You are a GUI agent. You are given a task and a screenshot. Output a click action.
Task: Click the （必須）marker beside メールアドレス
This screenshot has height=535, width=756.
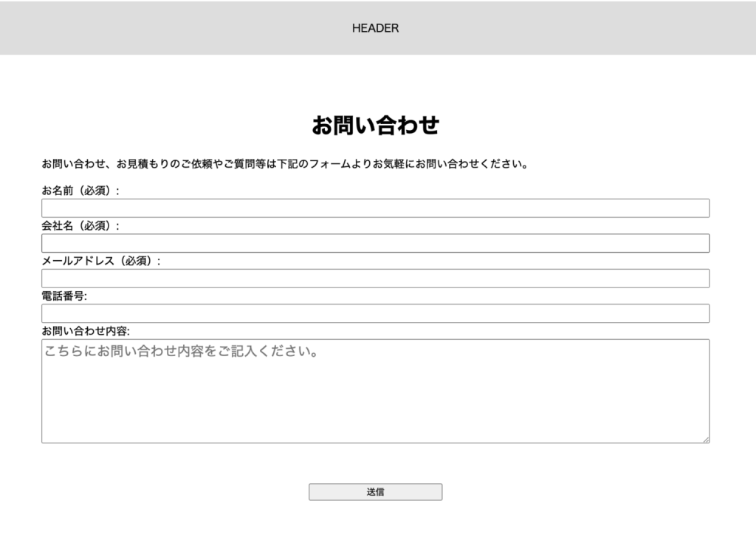[x=137, y=261]
